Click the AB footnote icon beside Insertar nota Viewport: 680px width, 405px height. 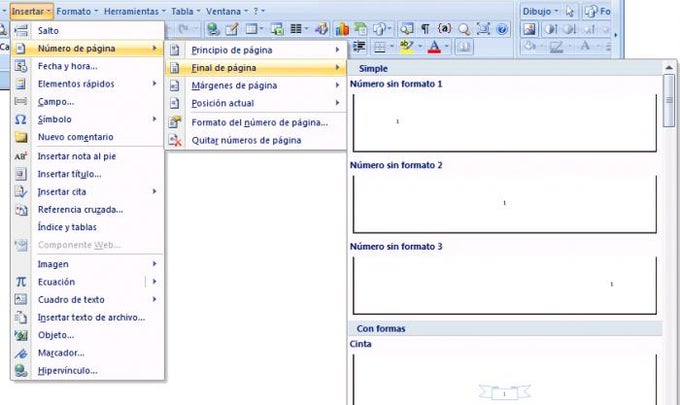20,156
